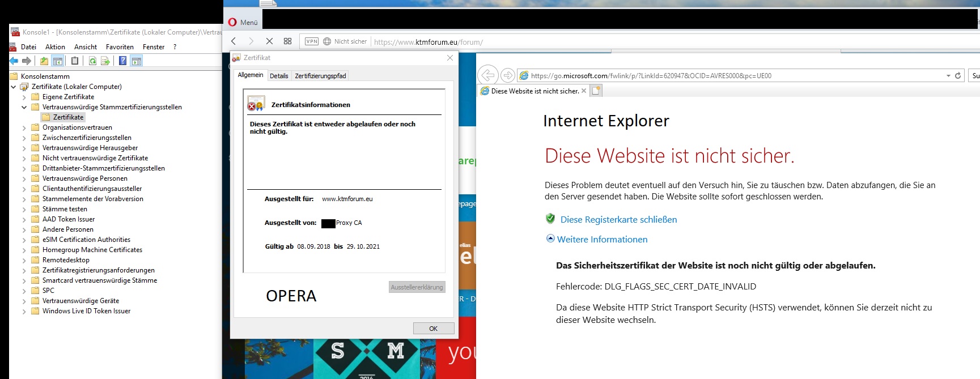980x379 pixels.
Task: Click link Diese Registerkarte schließen
Action: pos(618,219)
